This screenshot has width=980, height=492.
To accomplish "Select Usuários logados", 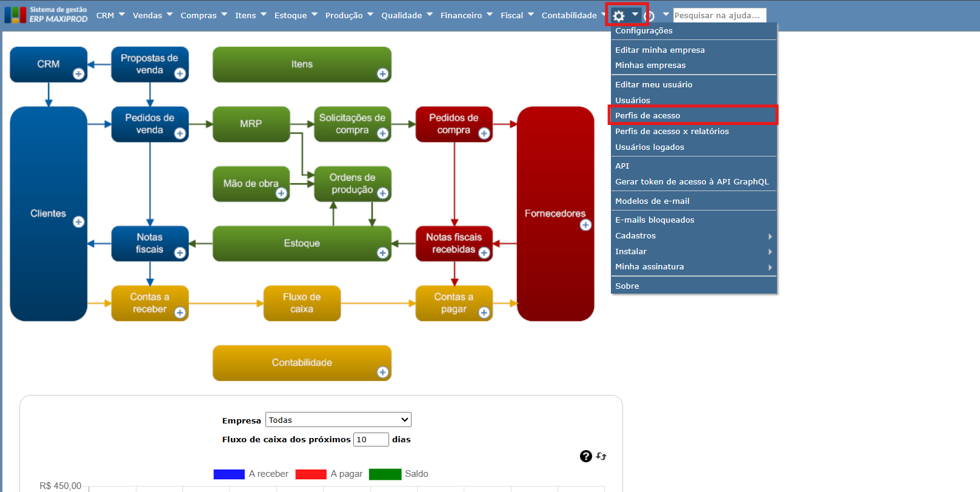I will (693, 147).
